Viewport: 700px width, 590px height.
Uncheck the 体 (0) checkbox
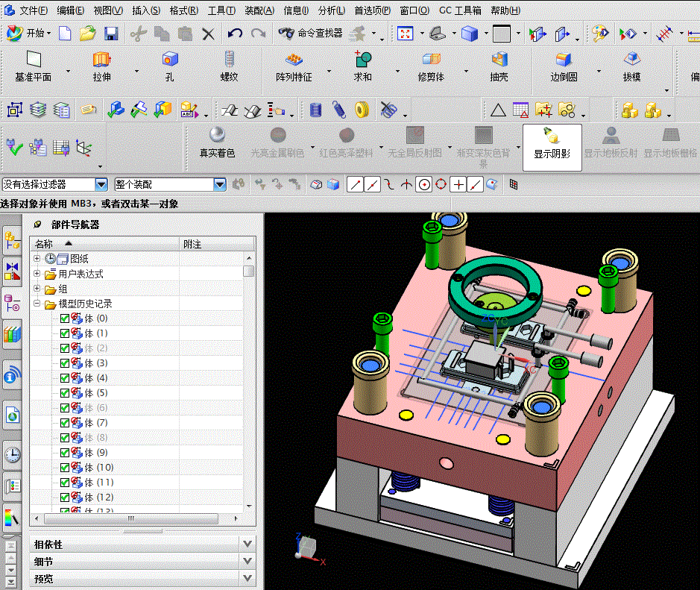tap(65, 318)
